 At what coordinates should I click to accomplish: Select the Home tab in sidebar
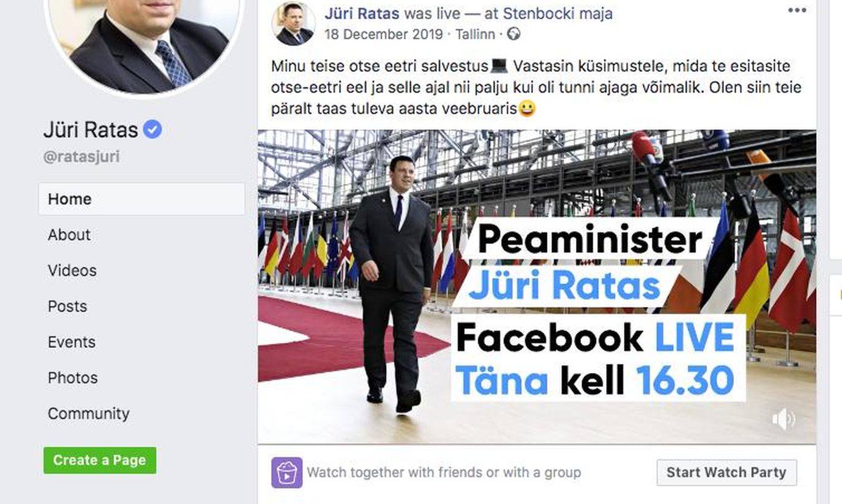[142, 199]
